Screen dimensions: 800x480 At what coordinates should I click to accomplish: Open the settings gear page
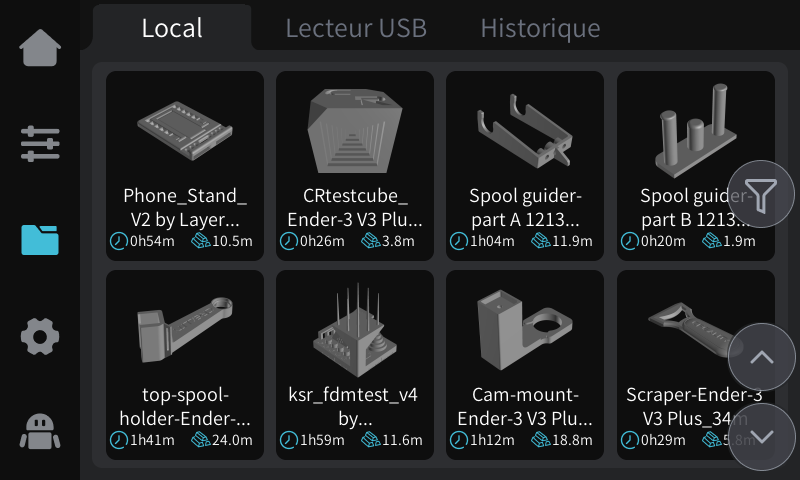pos(40,336)
